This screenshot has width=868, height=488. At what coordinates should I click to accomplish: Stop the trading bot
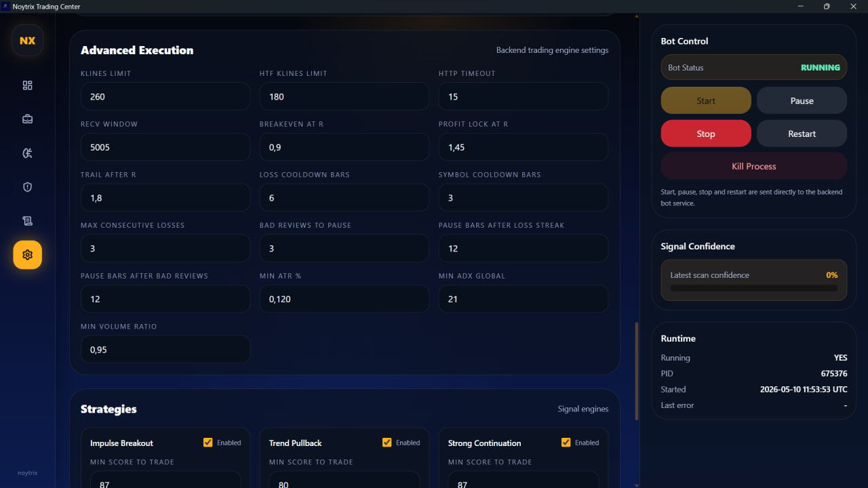pos(706,134)
